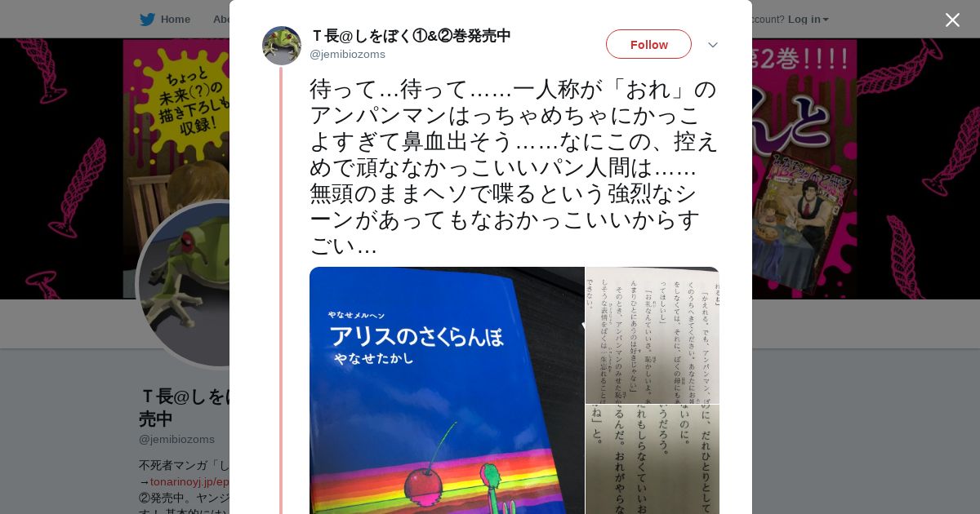This screenshot has height=514, width=980.
Task: Open the tweet author's display name
Action: pyautogui.click(x=410, y=36)
